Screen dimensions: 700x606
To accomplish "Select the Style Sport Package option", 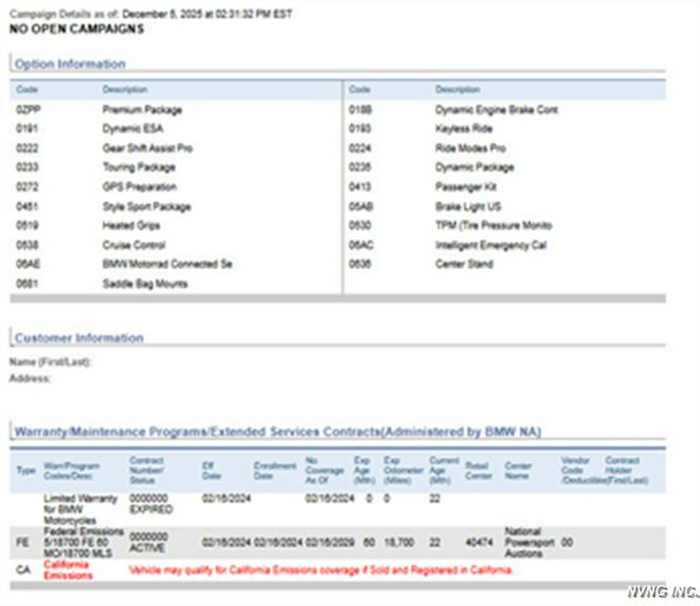I will [x=146, y=207].
